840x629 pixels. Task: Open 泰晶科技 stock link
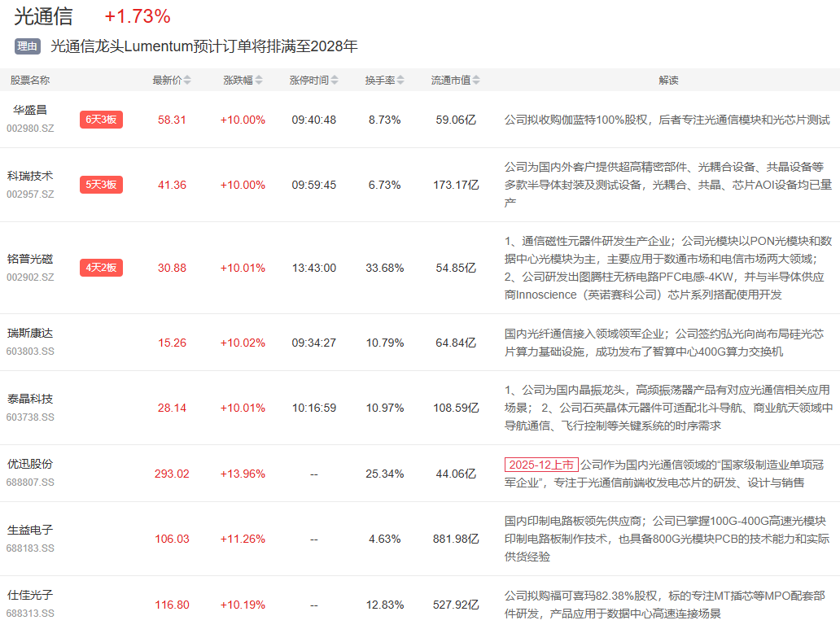30,400
